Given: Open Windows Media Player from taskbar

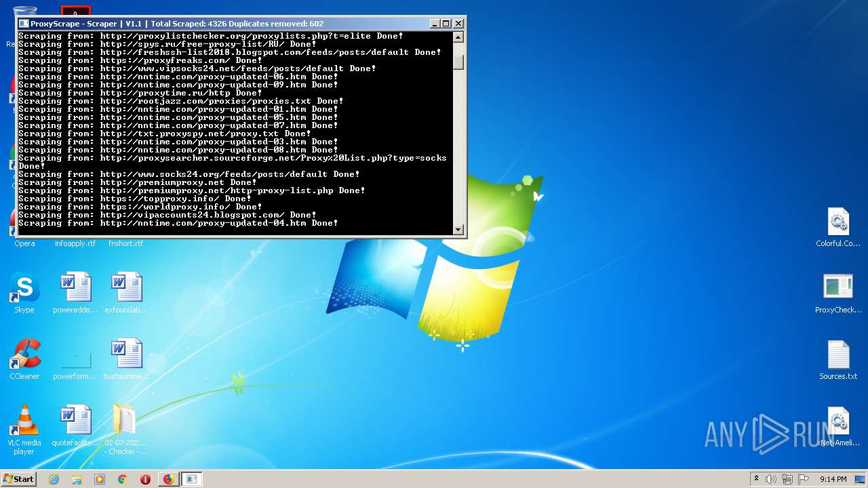Looking at the screenshot, I should (100, 479).
